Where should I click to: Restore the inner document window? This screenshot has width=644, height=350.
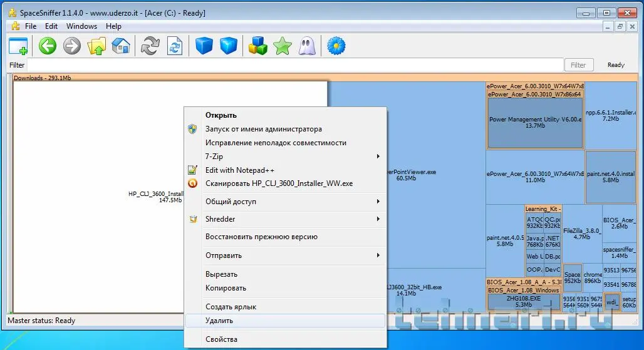coord(620,26)
